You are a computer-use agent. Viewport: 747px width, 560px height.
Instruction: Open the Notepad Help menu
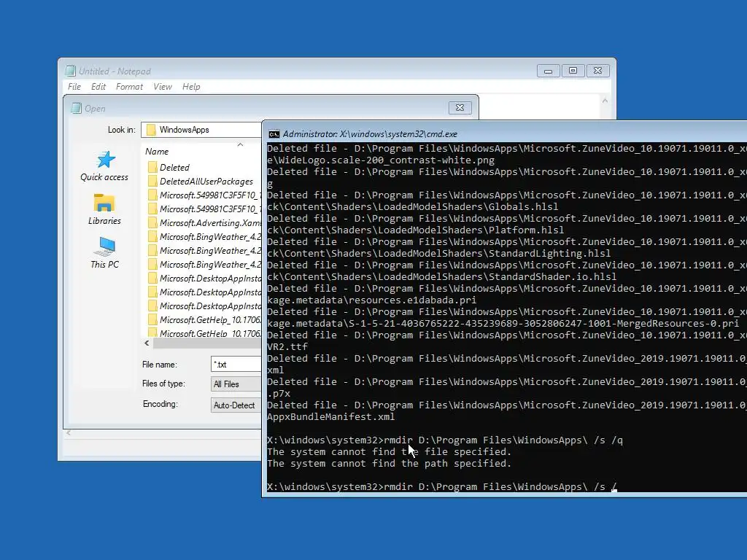point(191,87)
